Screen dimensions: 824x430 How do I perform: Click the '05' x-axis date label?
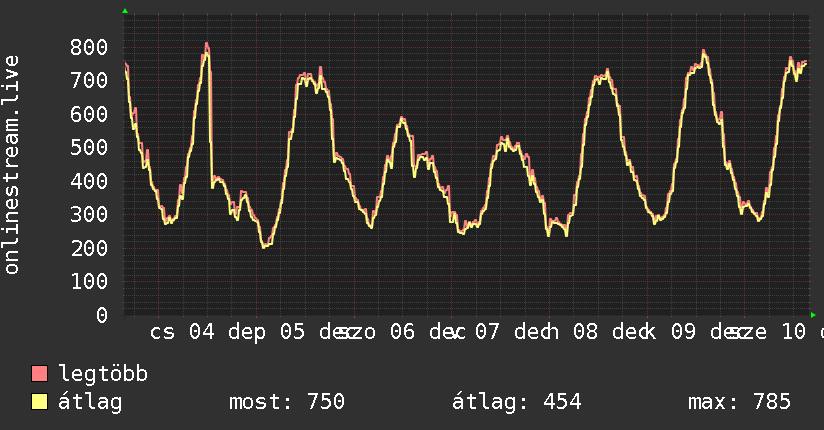click(292, 332)
